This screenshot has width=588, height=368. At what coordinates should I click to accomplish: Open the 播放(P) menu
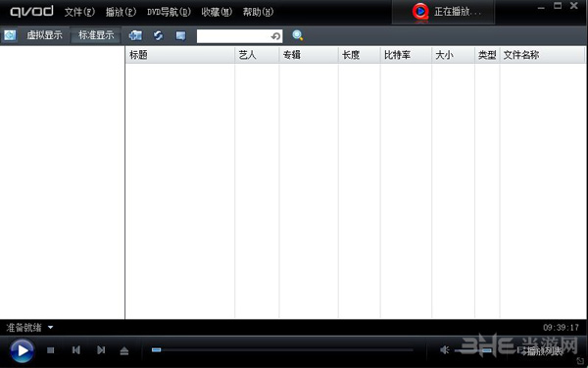pos(121,12)
